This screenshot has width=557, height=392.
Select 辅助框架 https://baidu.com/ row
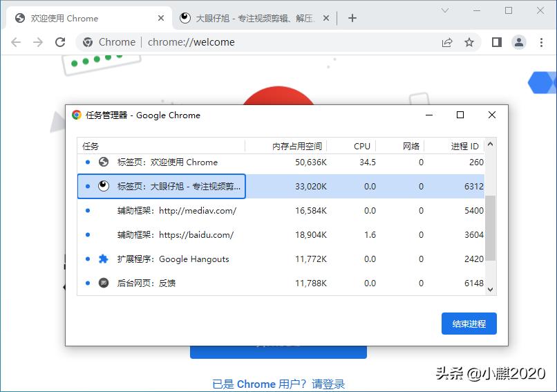click(281, 235)
